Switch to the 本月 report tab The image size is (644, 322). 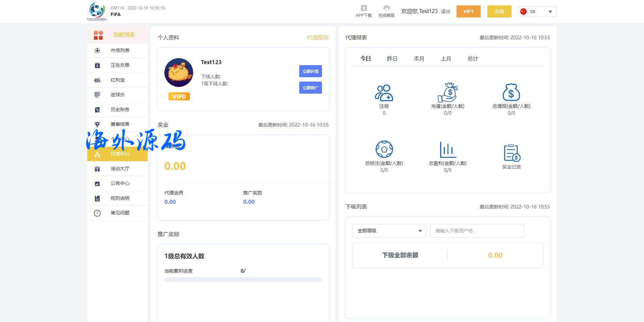(x=419, y=59)
